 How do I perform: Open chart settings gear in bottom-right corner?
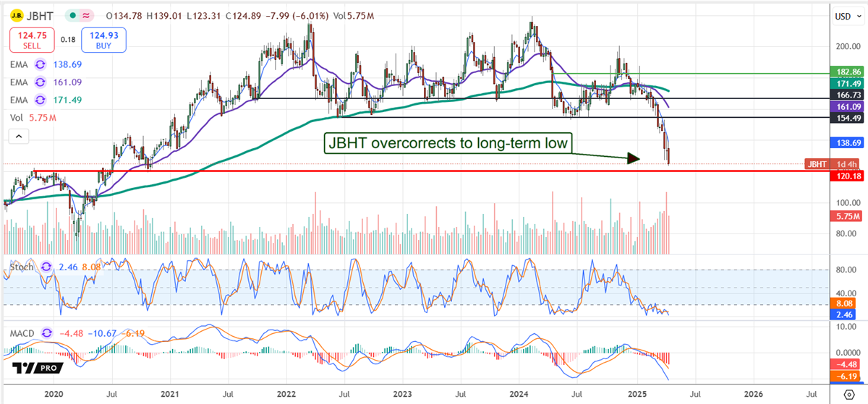(x=848, y=395)
